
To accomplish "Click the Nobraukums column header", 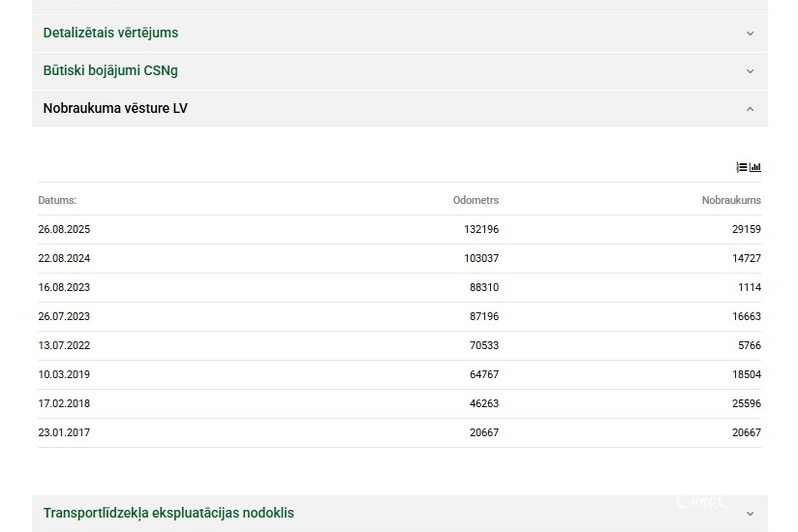I will click(731, 200).
